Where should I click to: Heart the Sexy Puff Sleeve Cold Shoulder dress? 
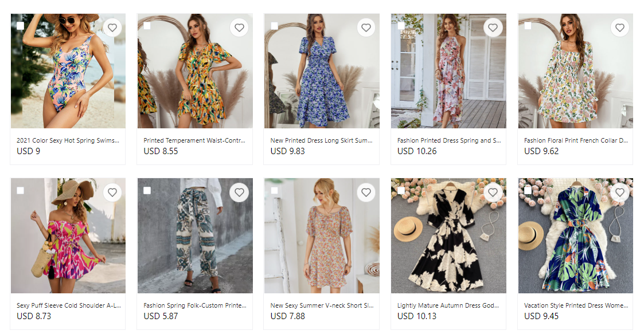click(112, 192)
